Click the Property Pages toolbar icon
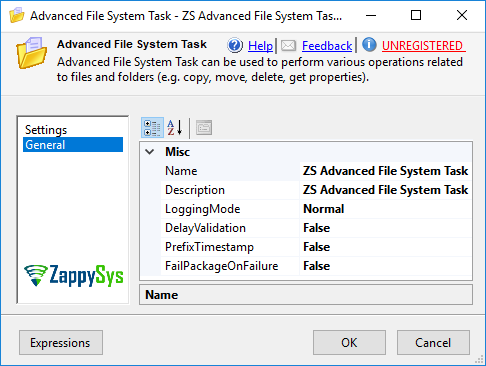 pos(204,128)
